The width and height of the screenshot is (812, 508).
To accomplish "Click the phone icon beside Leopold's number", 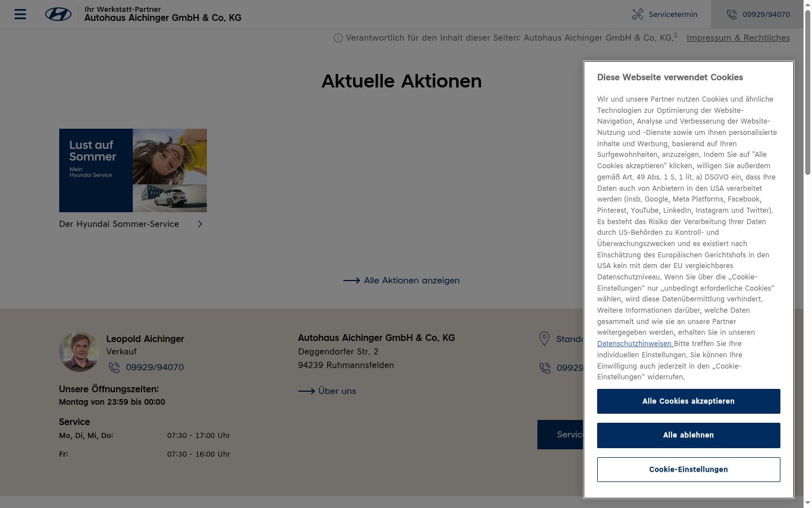I will coord(114,367).
